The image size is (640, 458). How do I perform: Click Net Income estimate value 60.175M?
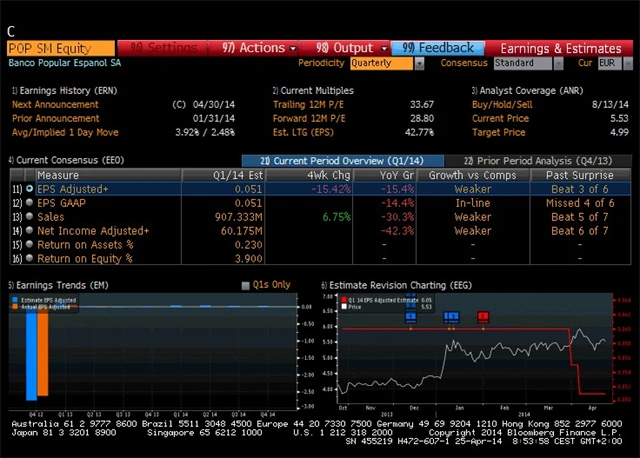point(241,231)
